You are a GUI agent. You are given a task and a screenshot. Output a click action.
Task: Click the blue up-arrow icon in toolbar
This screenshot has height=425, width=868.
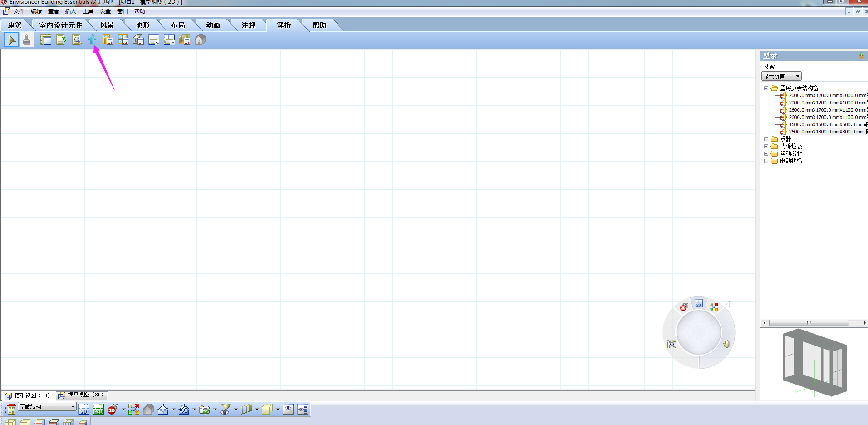coord(92,40)
